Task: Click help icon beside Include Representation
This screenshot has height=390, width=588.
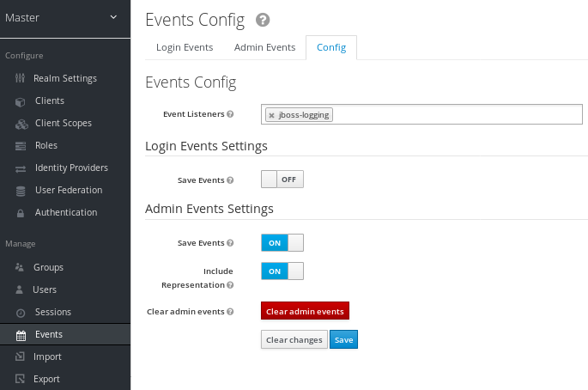Action: click(x=230, y=285)
